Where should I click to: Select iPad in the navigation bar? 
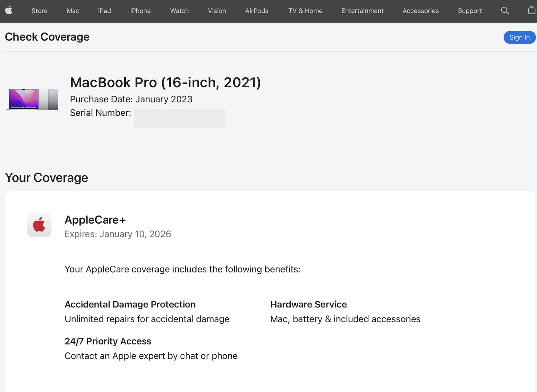[x=105, y=11]
